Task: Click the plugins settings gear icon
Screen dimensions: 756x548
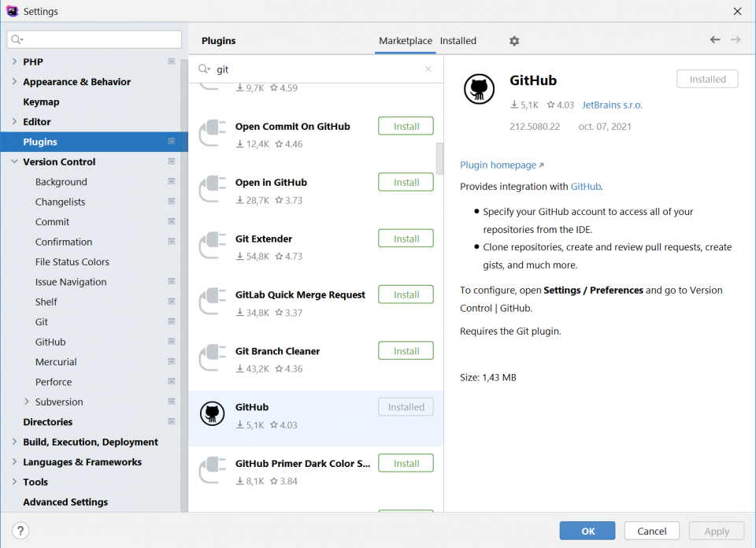Action: 514,41
